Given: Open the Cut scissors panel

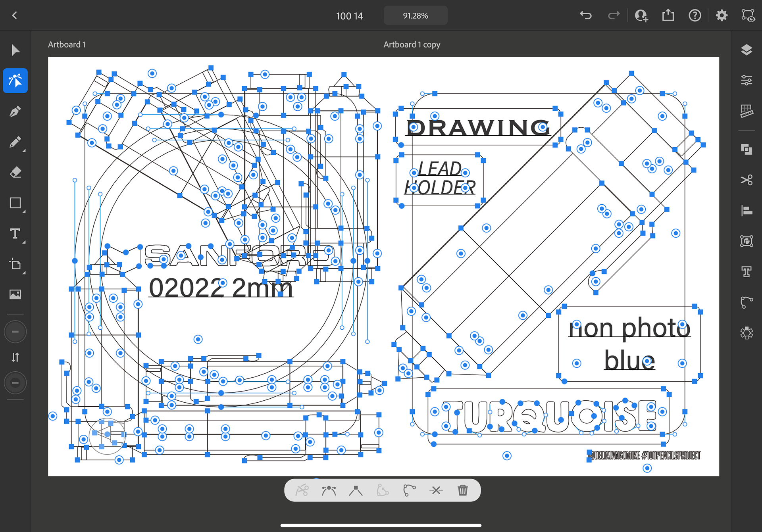Looking at the screenshot, I should (x=747, y=180).
